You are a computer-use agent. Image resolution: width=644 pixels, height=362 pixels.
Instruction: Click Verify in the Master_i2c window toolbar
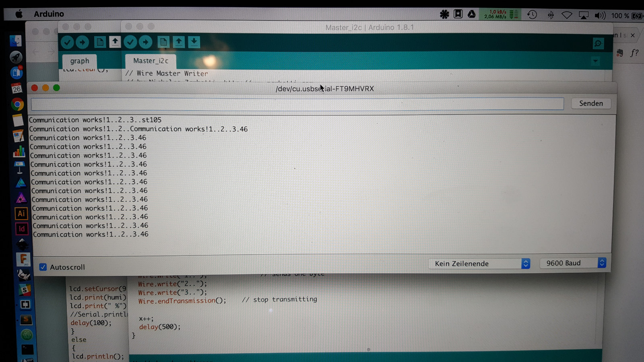(130, 42)
